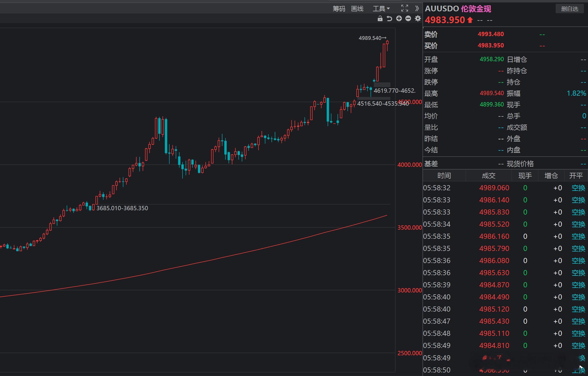The image size is (588, 376).
Task: Click the red up arrow beside price
Action: (x=470, y=20)
